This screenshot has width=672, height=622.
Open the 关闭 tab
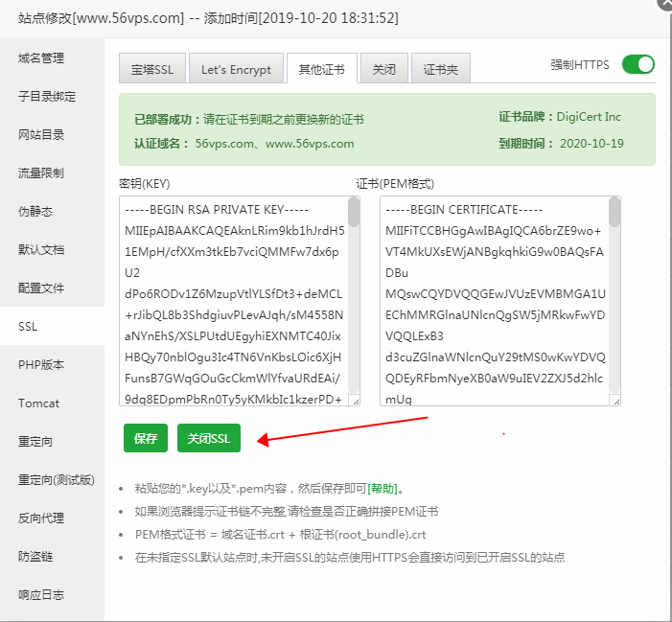point(383,69)
